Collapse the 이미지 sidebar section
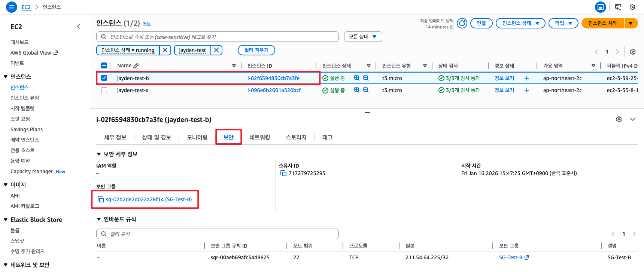This screenshot has height=272, width=644. pos(6,185)
